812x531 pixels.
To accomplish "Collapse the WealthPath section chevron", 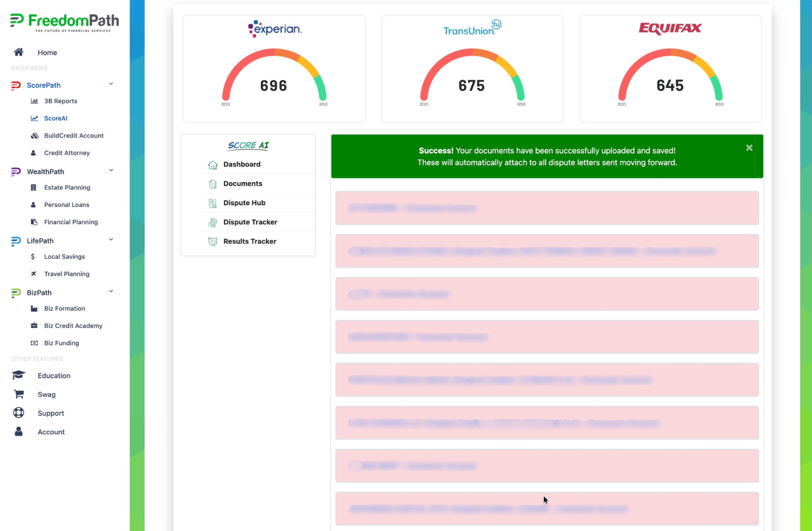I will (111, 170).
